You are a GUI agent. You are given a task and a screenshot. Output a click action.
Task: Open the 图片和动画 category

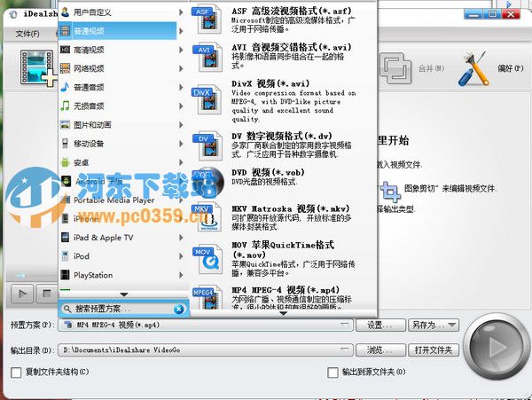tap(118, 125)
